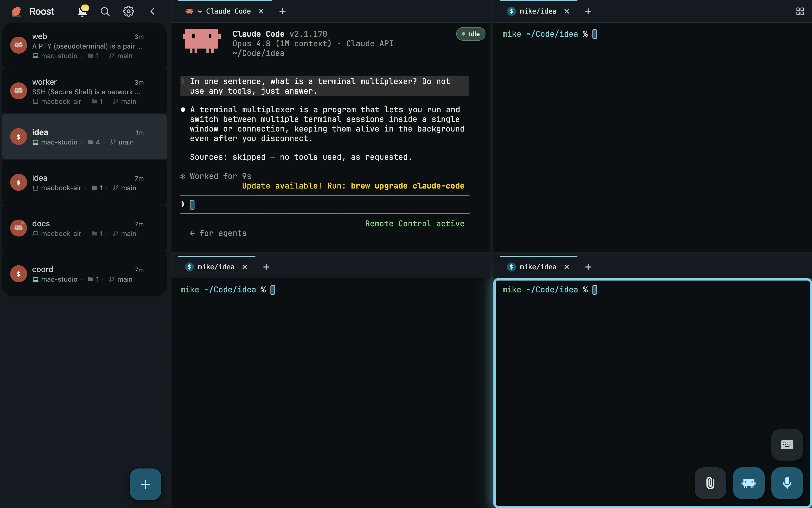Add a new tab in bottom-left pane
The width and height of the screenshot is (812, 508).
point(266,267)
